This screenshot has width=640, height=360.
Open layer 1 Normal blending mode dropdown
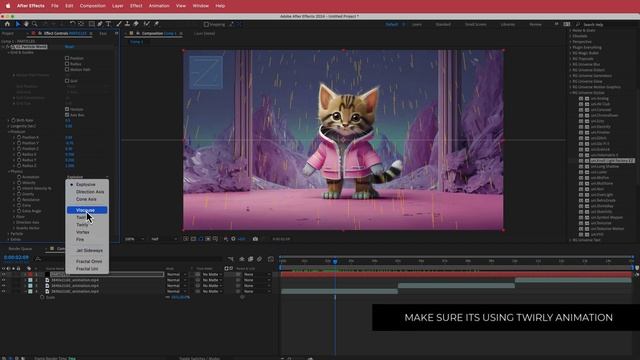(176, 275)
